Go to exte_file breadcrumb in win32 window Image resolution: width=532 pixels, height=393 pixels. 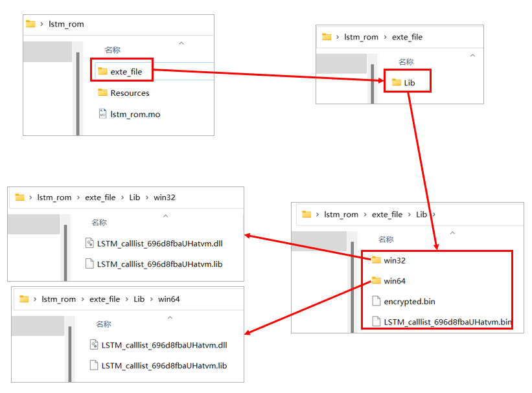pyautogui.click(x=100, y=197)
